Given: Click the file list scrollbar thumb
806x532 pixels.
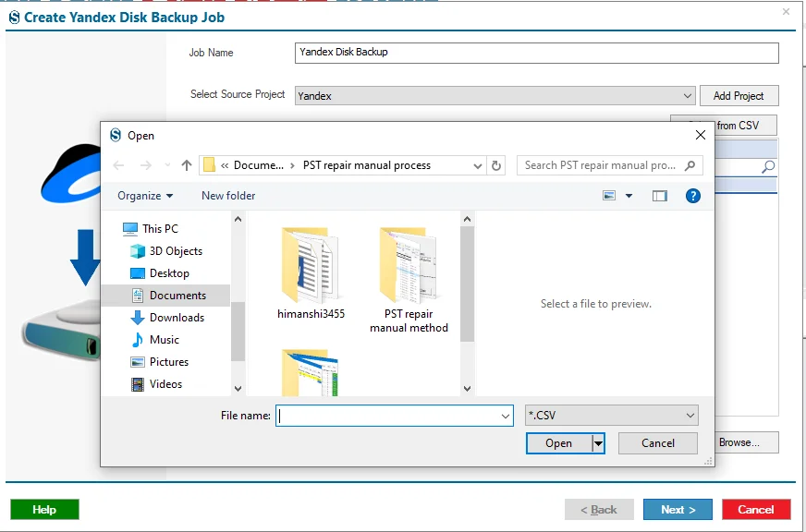Looking at the screenshot, I should (x=468, y=284).
